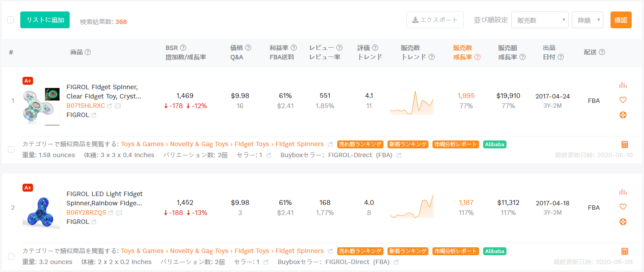Favorite the second FIGROL LED product
This screenshot has width=644, height=272.
pyautogui.click(x=623, y=207)
